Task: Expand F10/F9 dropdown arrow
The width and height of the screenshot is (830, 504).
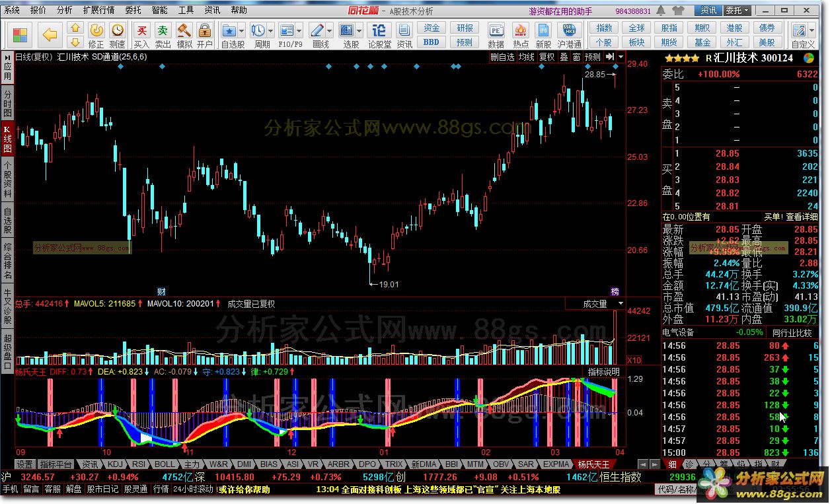Action: [x=299, y=31]
